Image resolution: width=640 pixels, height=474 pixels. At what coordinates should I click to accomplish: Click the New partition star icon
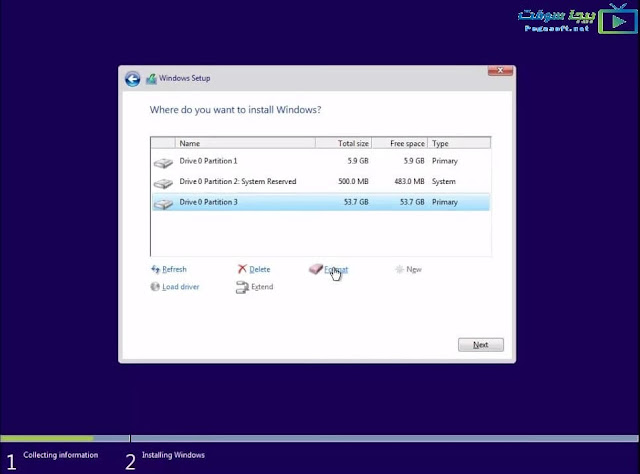(400, 269)
